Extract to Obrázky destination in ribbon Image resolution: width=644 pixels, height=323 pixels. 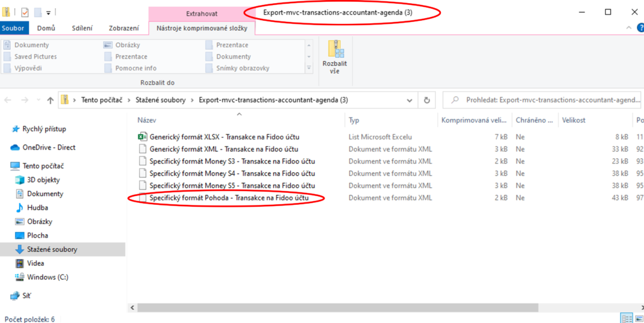123,45
